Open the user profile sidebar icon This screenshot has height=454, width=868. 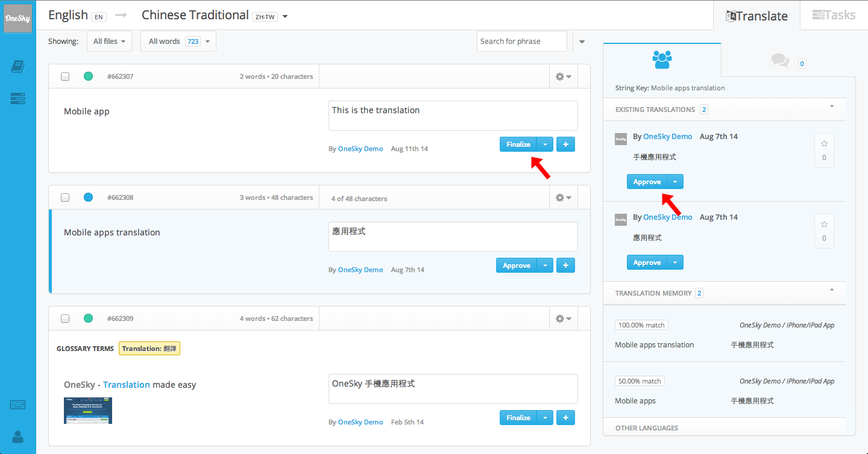18,437
